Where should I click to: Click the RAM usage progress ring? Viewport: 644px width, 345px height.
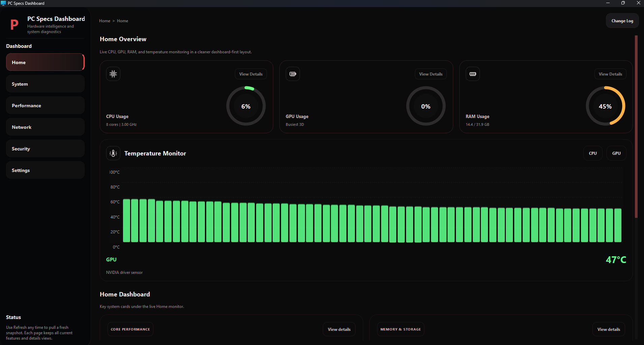pos(605,106)
